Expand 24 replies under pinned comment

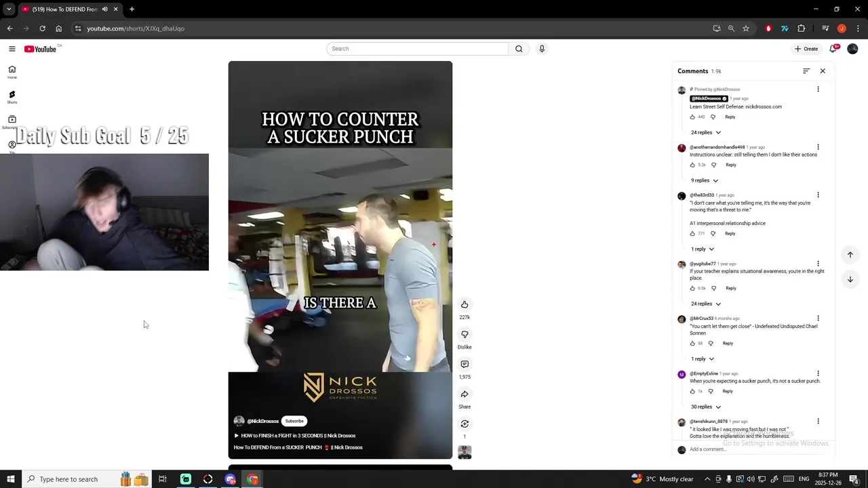click(x=706, y=133)
